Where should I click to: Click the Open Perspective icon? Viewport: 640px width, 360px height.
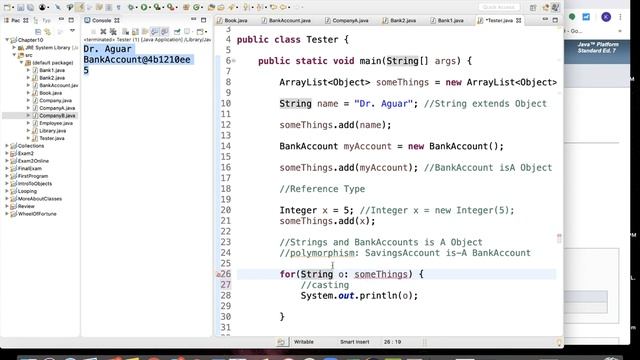tap(533, 8)
